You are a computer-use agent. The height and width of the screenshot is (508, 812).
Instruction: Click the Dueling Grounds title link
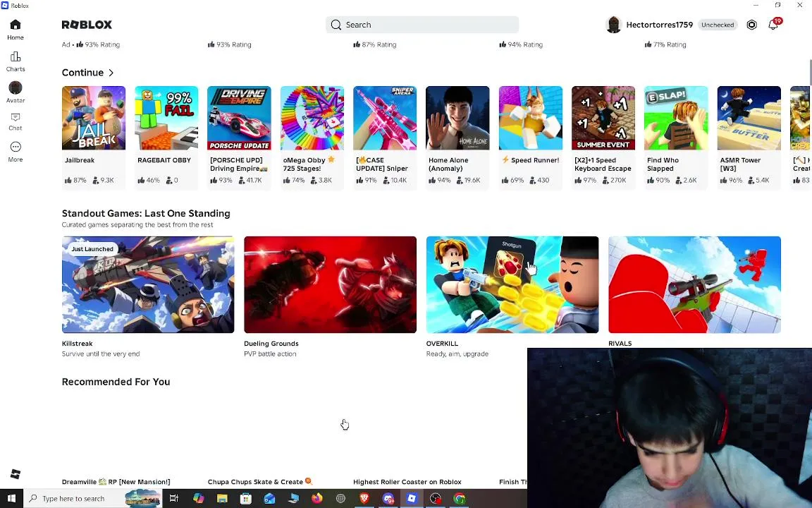tap(271, 343)
